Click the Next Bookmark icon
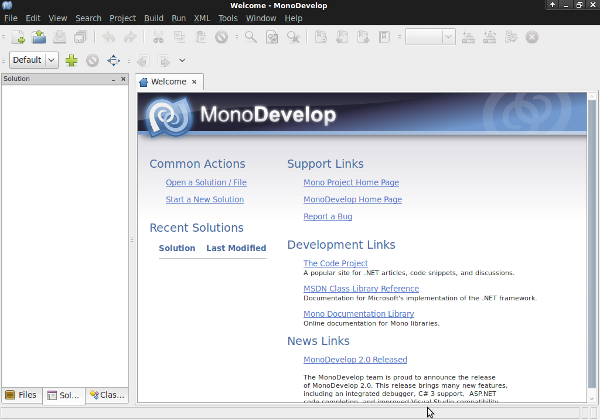The height and width of the screenshot is (420, 600). pyautogui.click(x=363, y=37)
